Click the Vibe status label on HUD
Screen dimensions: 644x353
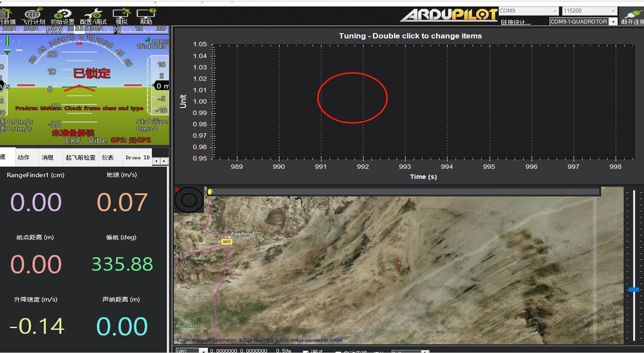pyautogui.click(x=97, y=141)
